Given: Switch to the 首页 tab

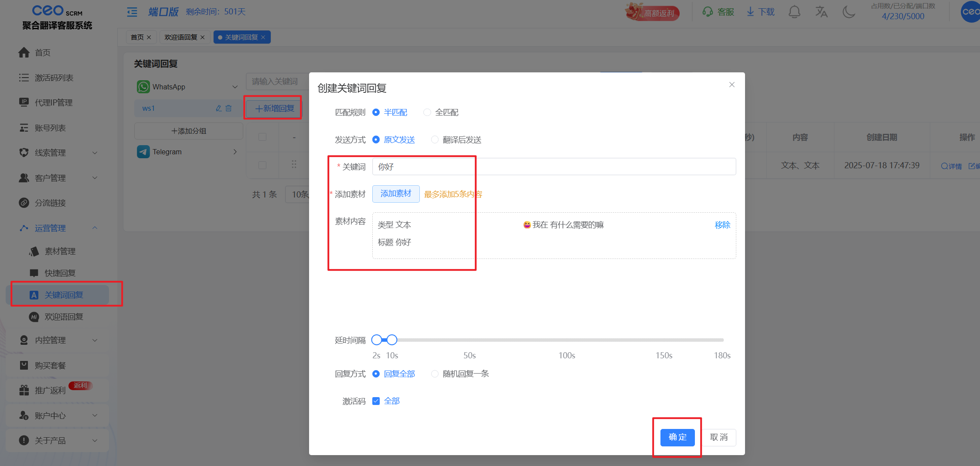Looking at the screenshot, I should pyautogui.click(x=137, y=37).
